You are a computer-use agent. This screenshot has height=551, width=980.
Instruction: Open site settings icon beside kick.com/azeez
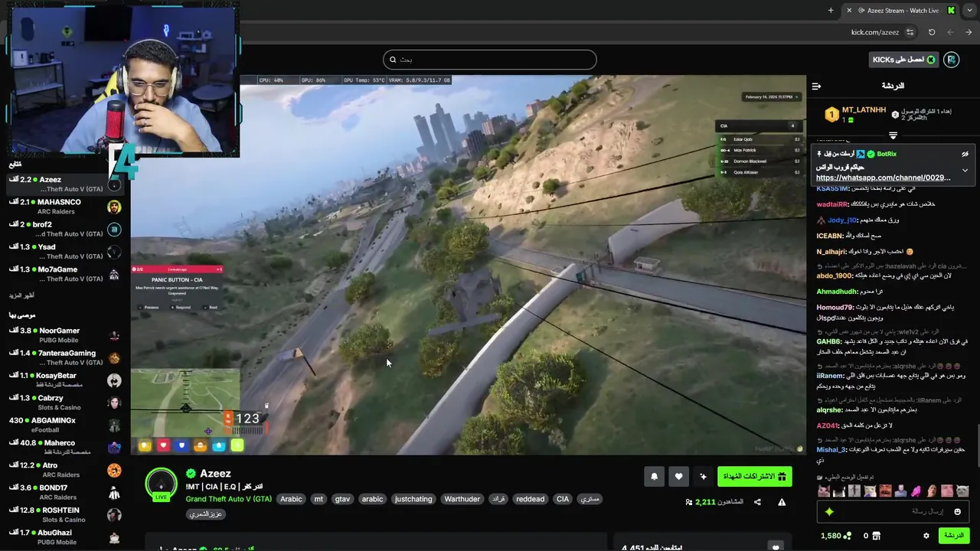(x=910, y=32)
